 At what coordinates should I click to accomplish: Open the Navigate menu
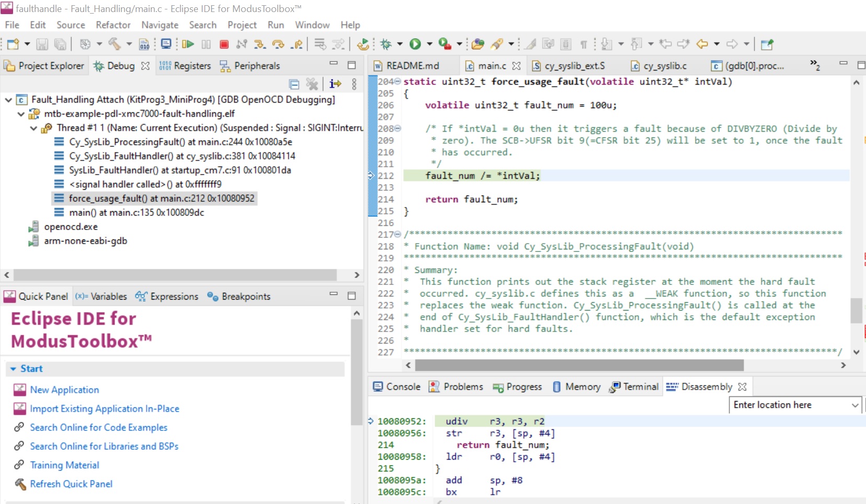(160, 25)
